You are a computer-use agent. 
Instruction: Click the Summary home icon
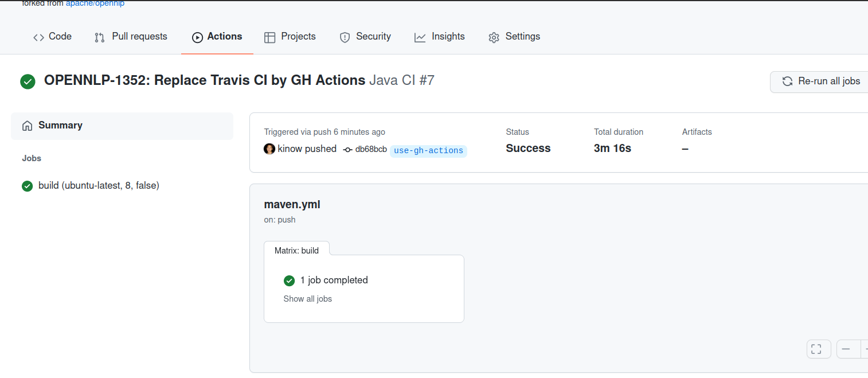tap(27, 126)
